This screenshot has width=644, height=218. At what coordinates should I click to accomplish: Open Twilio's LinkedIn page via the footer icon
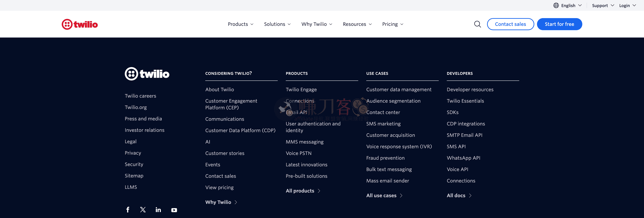pyautogui.click(x=158, y=210)
